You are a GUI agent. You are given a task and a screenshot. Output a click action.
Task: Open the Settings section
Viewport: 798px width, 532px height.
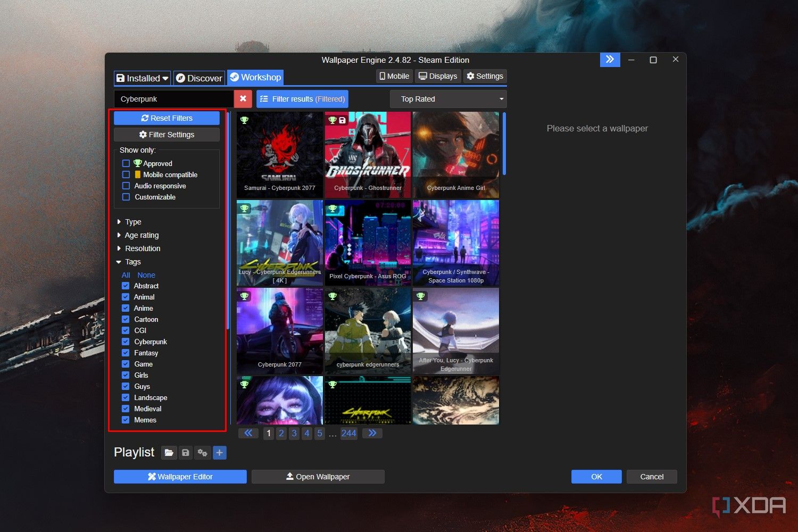tap(485, 76)
